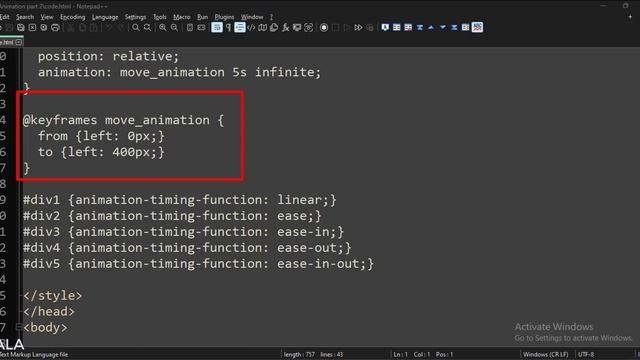640x360 pixels.
Task: Jump to last difference icon
Action: coord(454,27)
